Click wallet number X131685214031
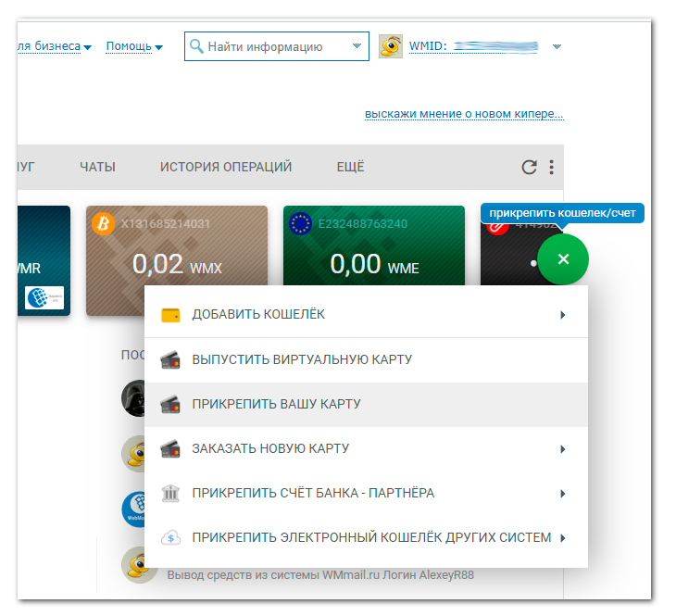Screen dimensions: 676x616 166,224
